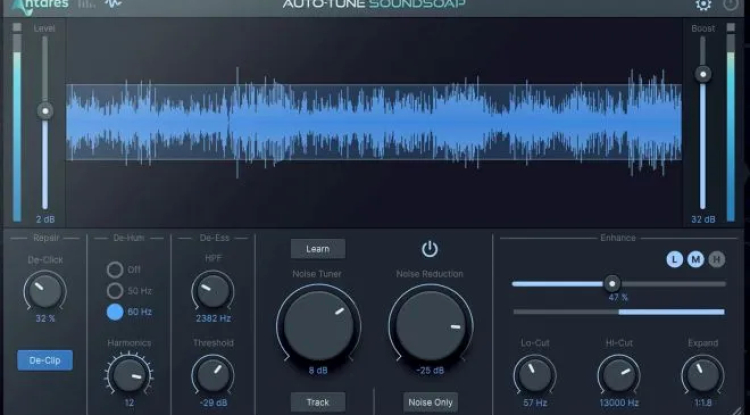Viewport: 750px width, 415px height.
Task: Click the Harmonics knob
Action: [x=129, y=375]
